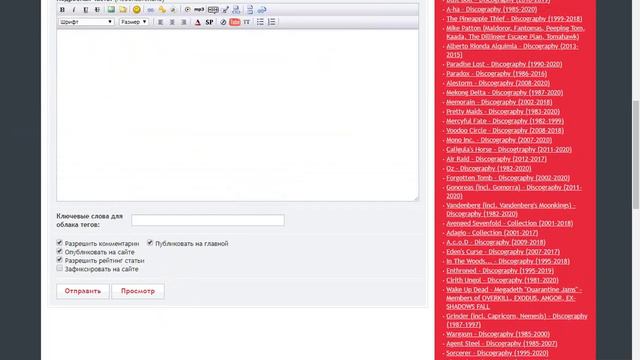
Task: Click the yellow protected link icon
Action: 162,10
